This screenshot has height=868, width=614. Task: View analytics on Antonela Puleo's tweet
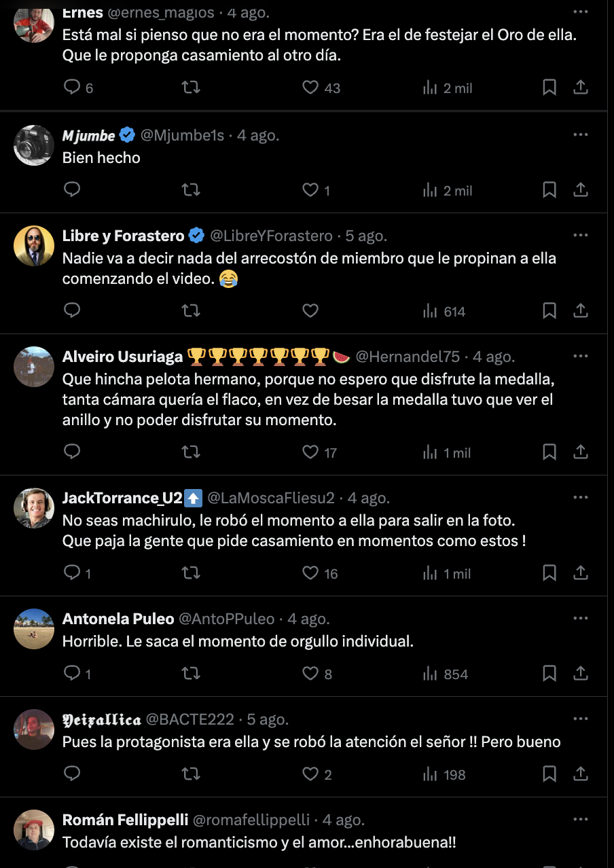[x=446, y=674]
